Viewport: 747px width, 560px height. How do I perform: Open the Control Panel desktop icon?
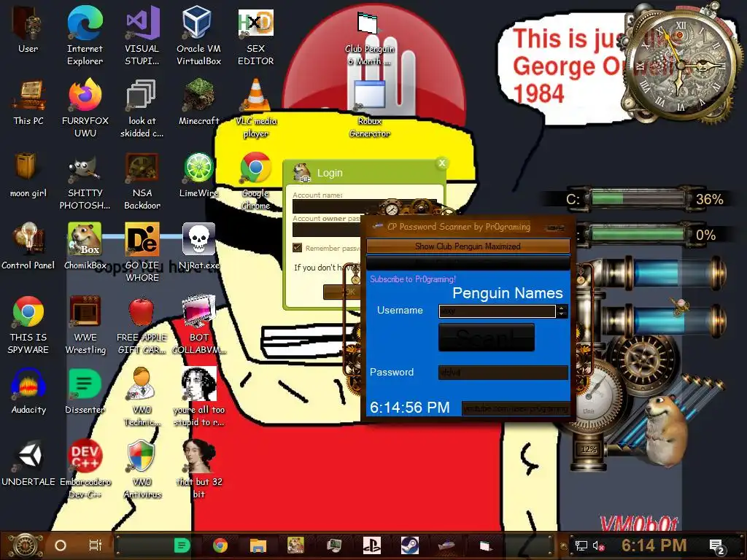28,246
